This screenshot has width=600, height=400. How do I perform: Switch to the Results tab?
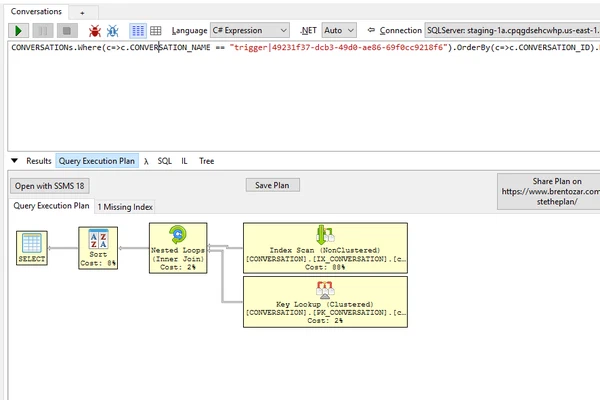tap(39, 161)
